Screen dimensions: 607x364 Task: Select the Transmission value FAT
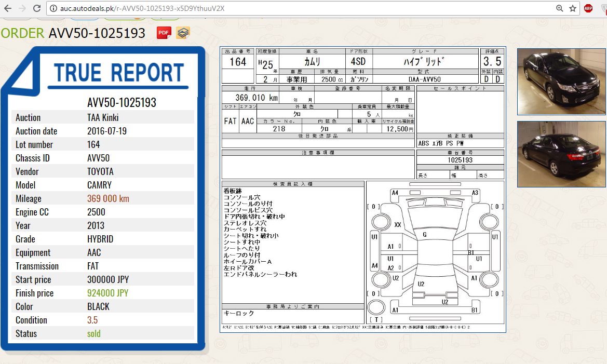click(93, 266)
